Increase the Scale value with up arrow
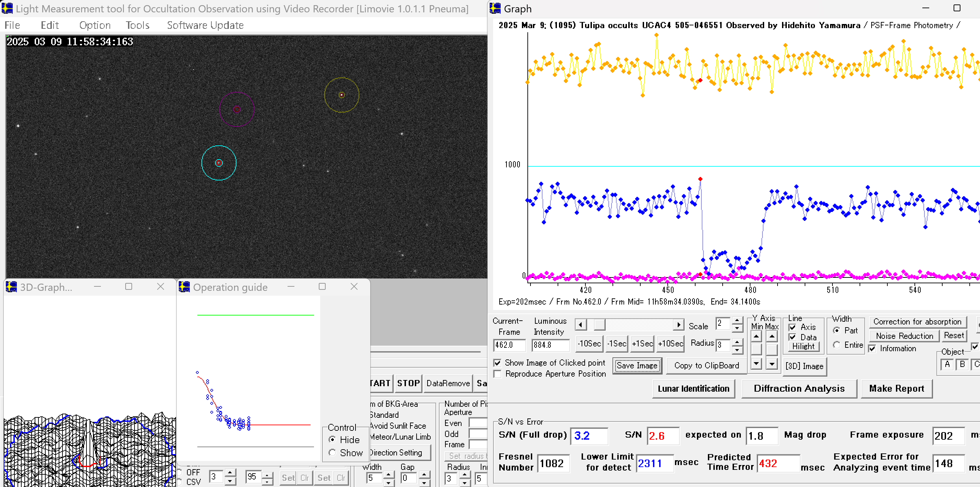Viewport: 980px width, 487px height. 737,320
